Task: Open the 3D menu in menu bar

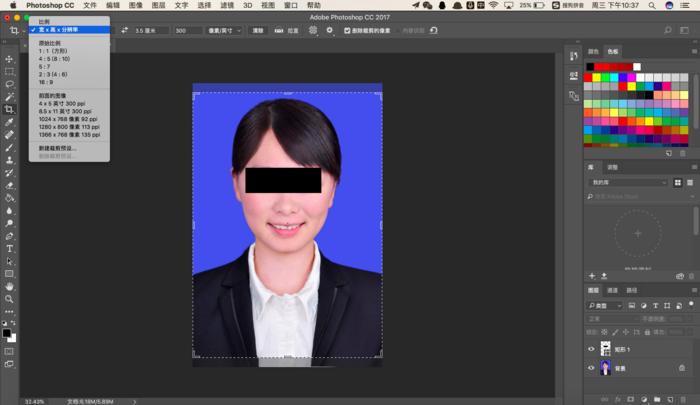Action: [248, 5]
